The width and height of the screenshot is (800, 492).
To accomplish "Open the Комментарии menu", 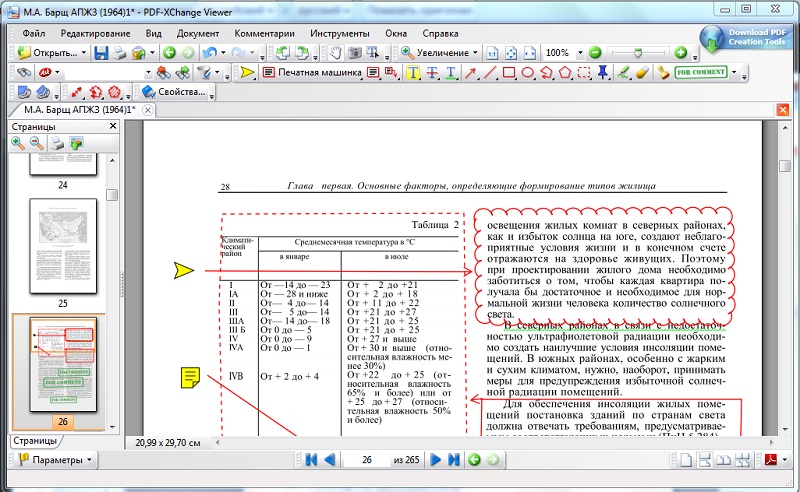I will click(x=264, y=32).
